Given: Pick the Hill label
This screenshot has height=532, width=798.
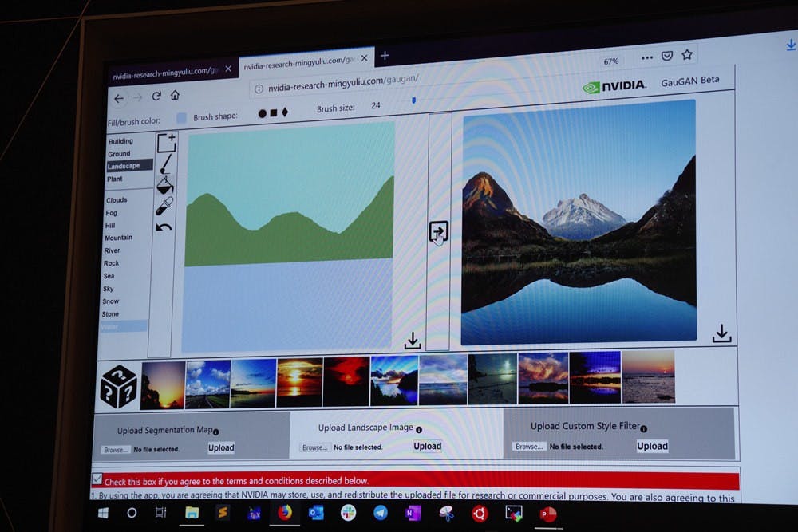Looking at the screenshot, I should [110, 225].
